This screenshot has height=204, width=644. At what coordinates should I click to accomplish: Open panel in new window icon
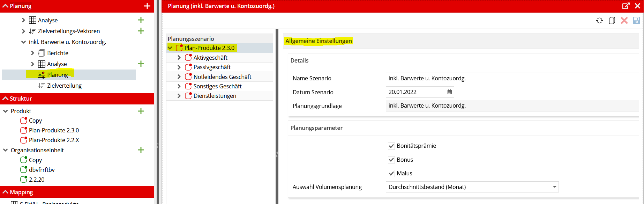point(626,6)
